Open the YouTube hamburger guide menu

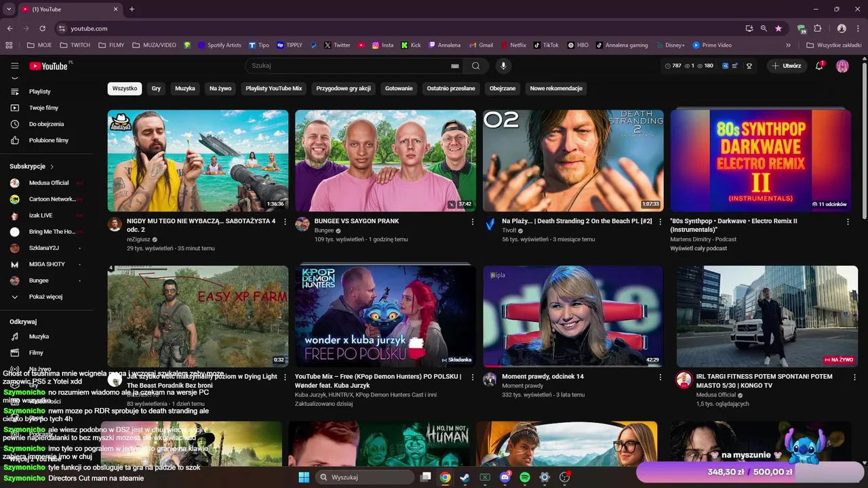14,66
